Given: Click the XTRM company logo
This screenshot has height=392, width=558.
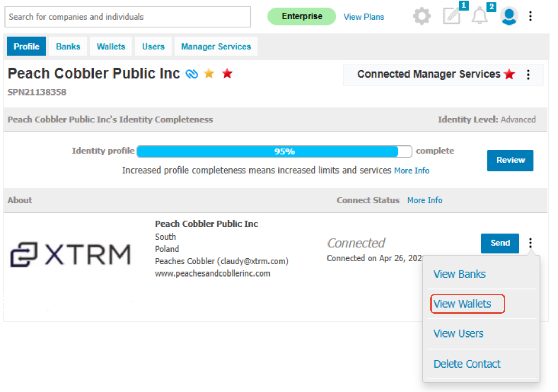Looking at the screenshot, I should click(70, 254).
